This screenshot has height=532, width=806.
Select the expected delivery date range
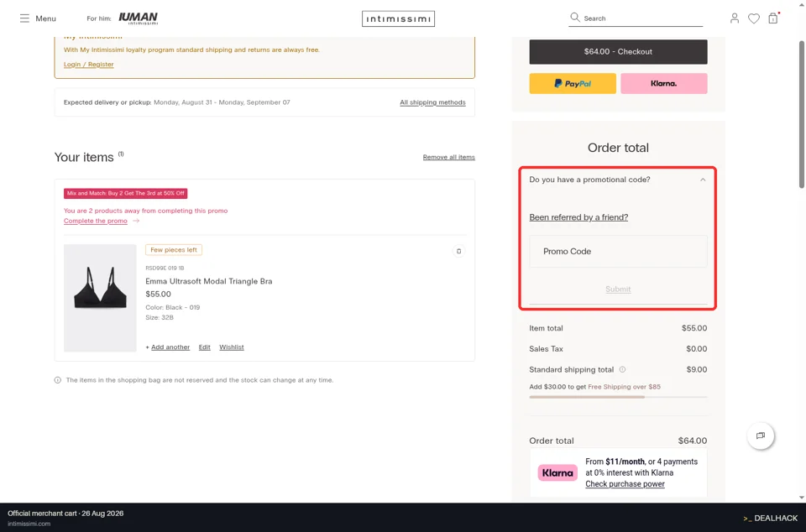pos(222,102)
